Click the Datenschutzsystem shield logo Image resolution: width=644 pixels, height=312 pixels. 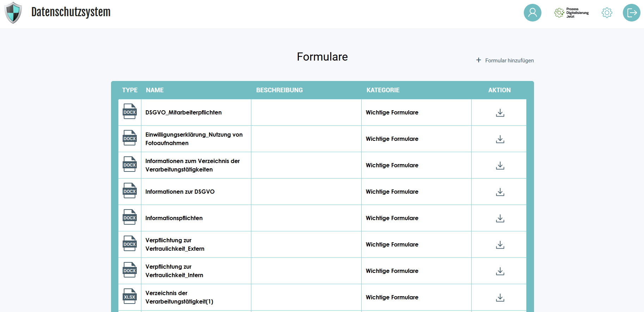[x=13, y=13]
